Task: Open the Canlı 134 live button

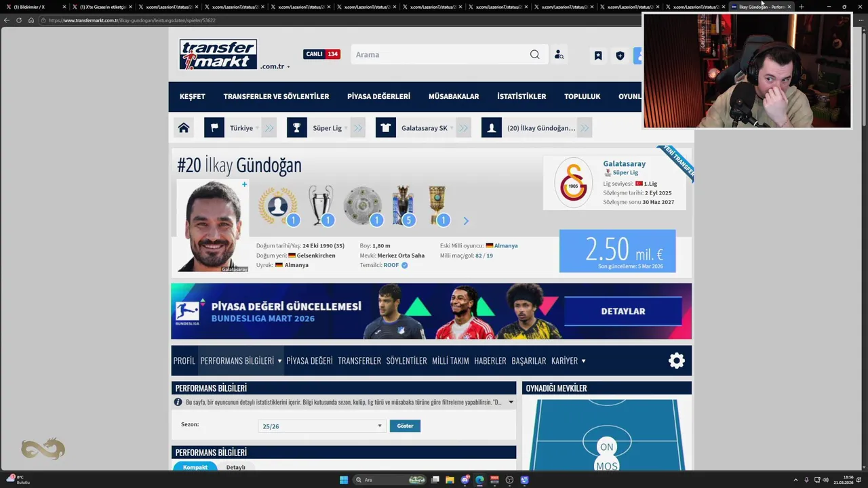Action: 321,54
